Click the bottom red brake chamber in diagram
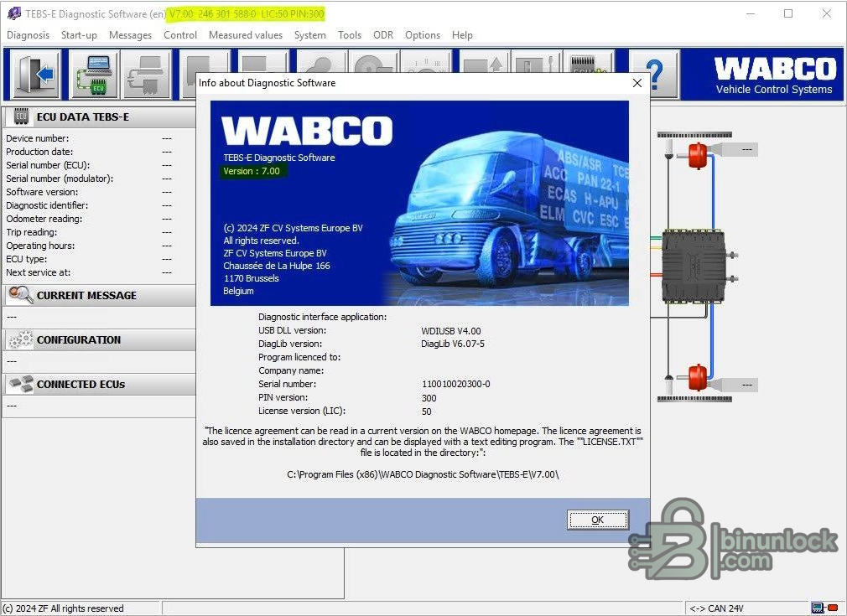 coord(698,377)
